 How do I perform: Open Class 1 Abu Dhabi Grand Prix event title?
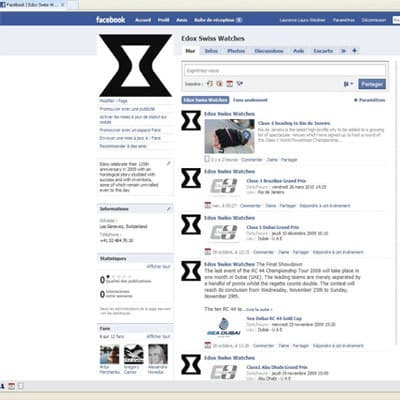tap(277, 367)
